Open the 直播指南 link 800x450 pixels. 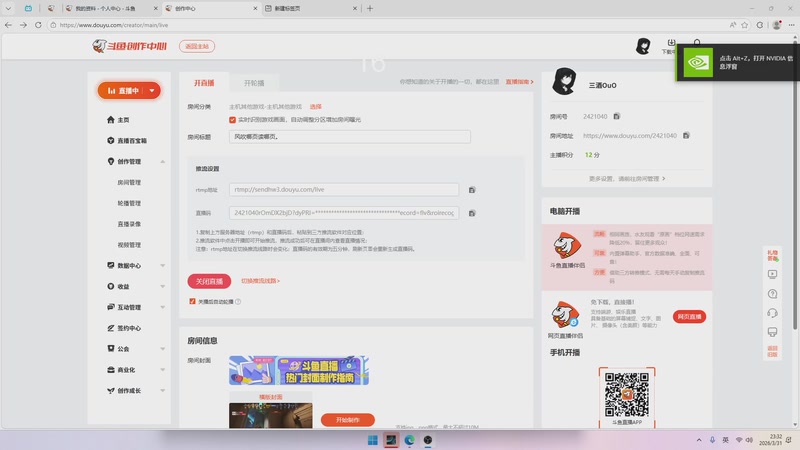click(519, 82)
